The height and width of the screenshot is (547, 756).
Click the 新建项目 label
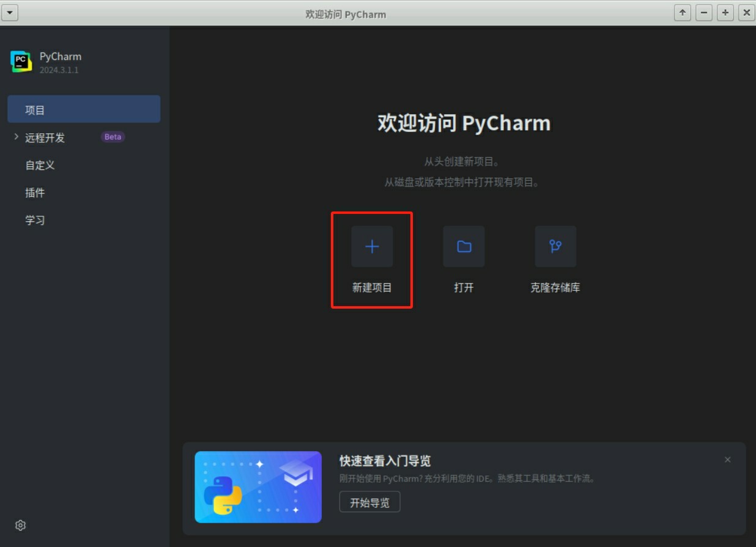coord(372,287)
